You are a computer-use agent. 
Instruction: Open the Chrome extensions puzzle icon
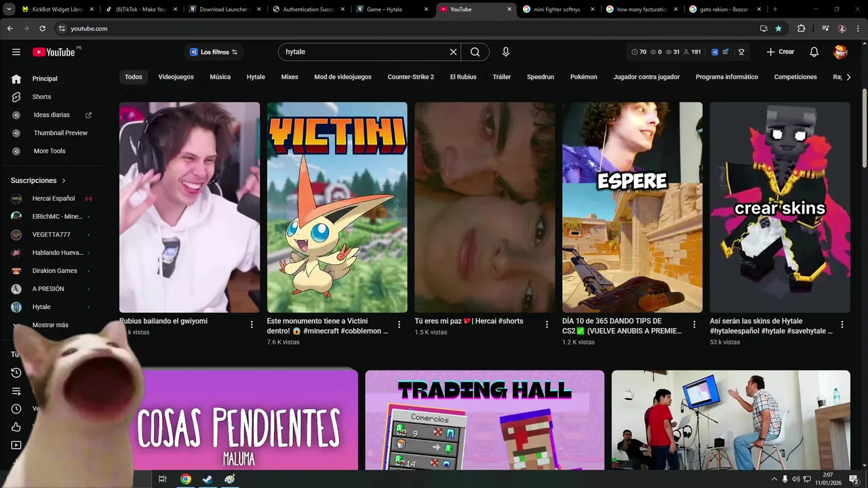(802, 28)
